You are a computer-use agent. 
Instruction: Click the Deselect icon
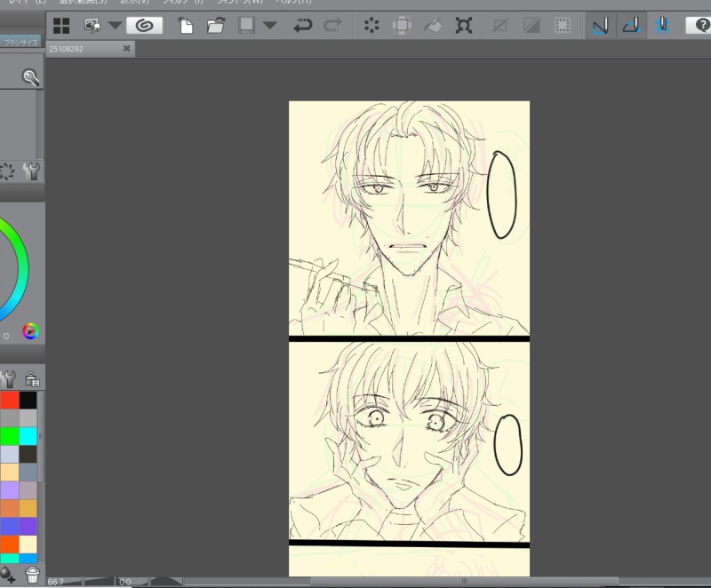pyautogui.click(x=500, y=26)
